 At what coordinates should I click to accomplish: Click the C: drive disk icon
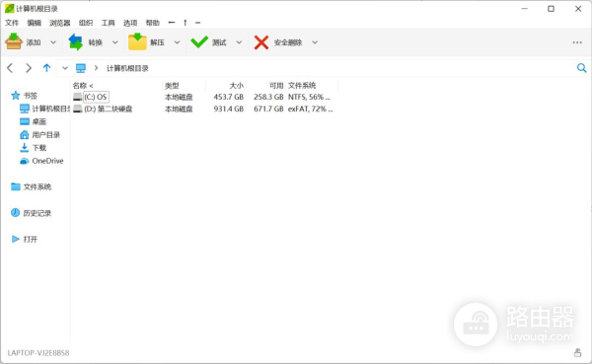(x=77, y=97)
